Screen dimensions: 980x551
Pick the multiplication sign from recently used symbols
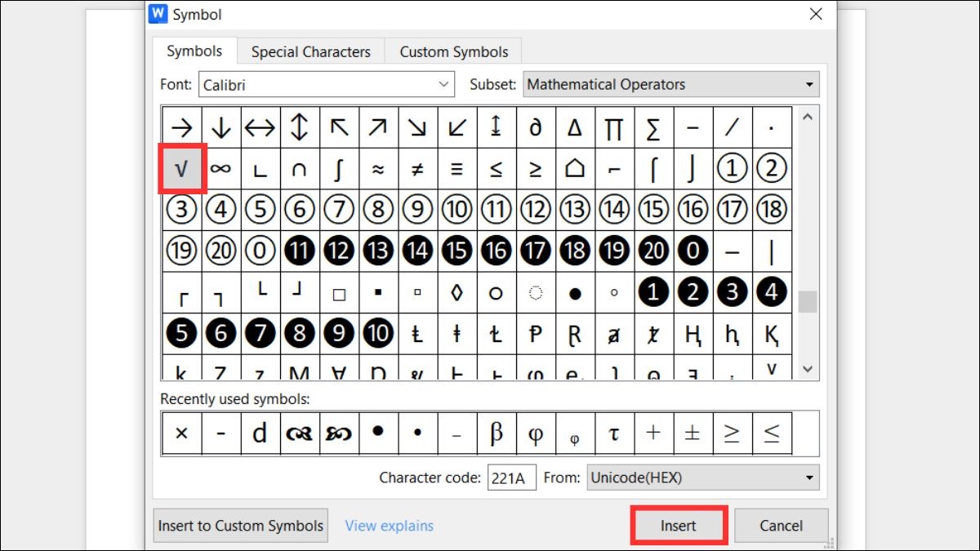[x=181, y=433]
